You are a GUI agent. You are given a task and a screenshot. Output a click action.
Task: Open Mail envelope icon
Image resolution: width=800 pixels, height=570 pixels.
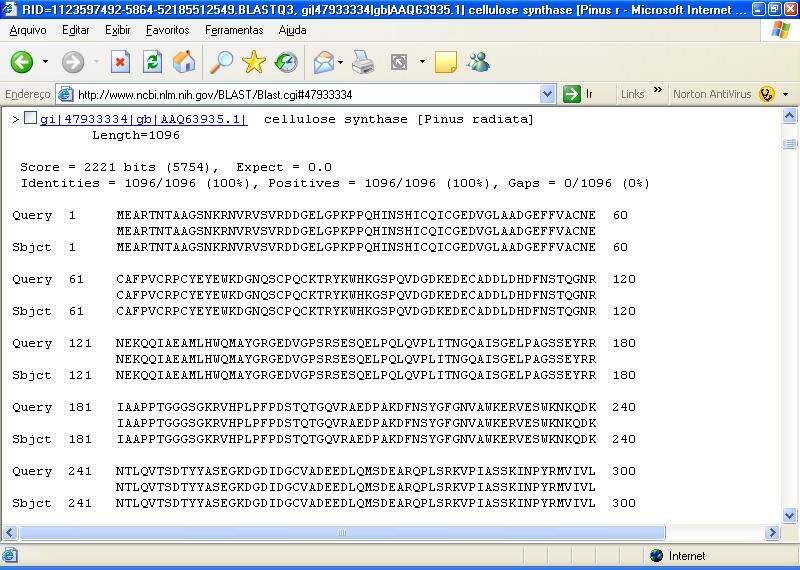click(x=324, y=62)
